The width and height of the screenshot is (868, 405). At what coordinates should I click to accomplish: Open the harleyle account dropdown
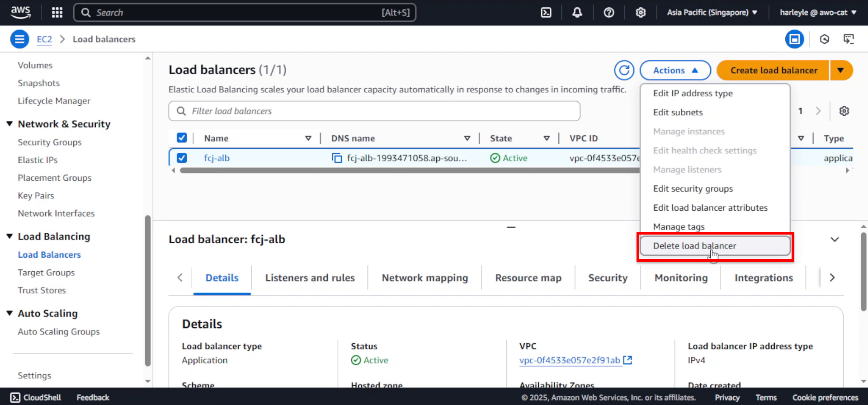coord(818,12)
